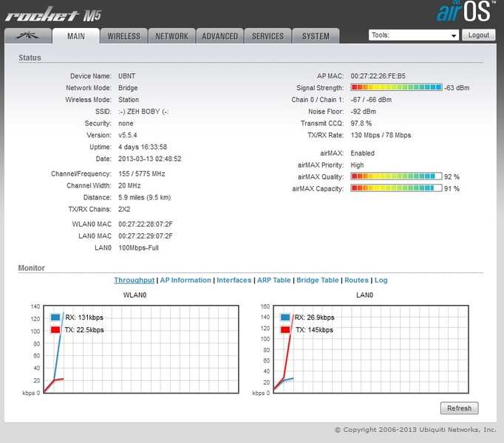Viewport: 504px width, 443px height.
Task: Open the Routes link
Action: coord(356,280)
